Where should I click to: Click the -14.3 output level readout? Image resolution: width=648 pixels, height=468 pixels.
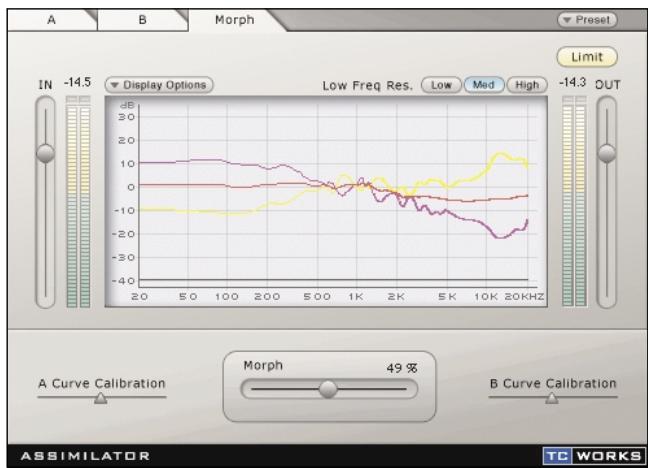click(x=572, y=82)
